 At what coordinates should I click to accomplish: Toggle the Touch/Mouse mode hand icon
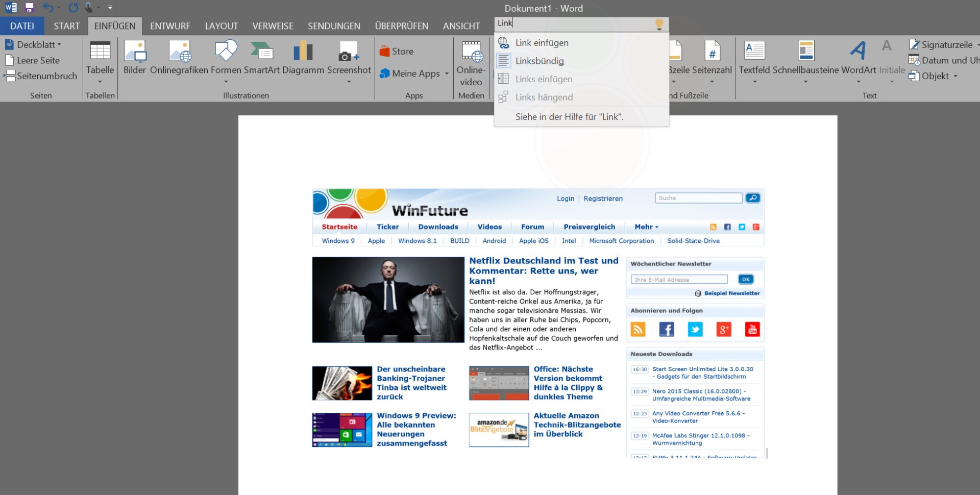pos(89,8)
